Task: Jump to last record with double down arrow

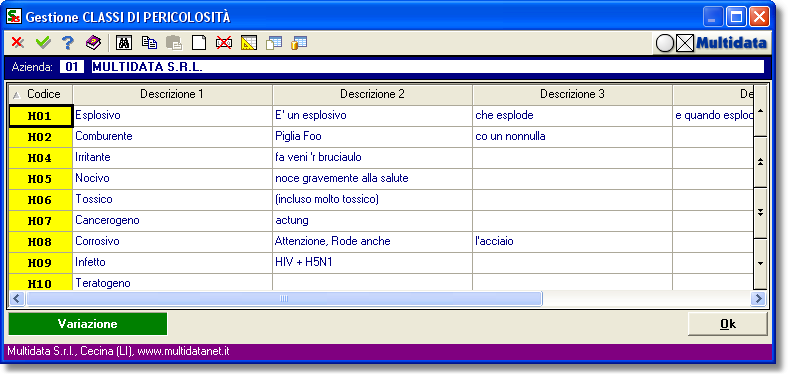Action: click(x=760, y=212)
